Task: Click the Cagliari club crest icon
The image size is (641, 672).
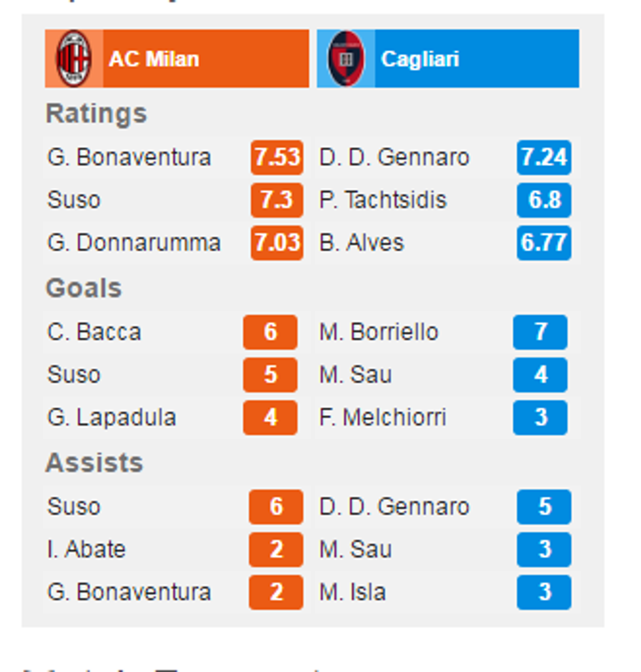Action: pyautogui.click(x=345, y=59)
